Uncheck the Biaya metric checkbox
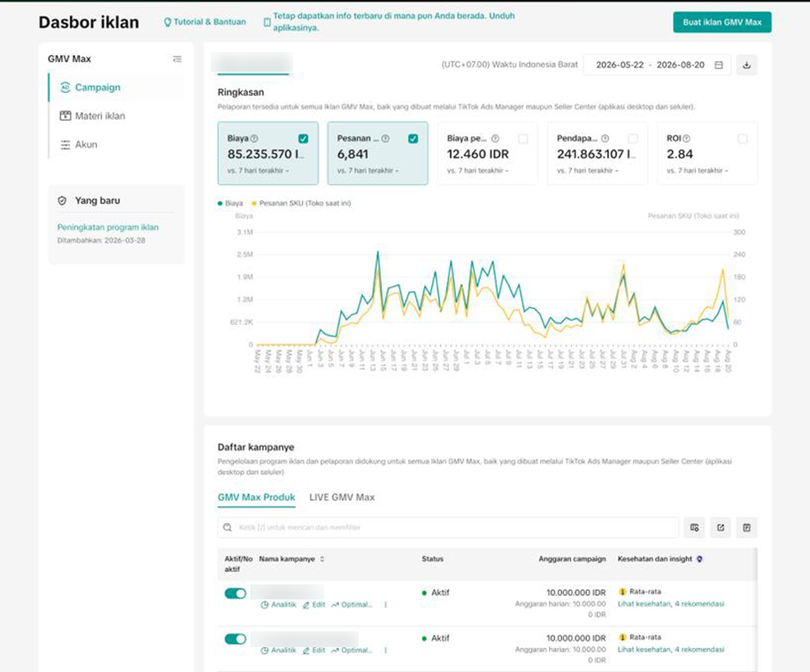 (x=304, y=138)
